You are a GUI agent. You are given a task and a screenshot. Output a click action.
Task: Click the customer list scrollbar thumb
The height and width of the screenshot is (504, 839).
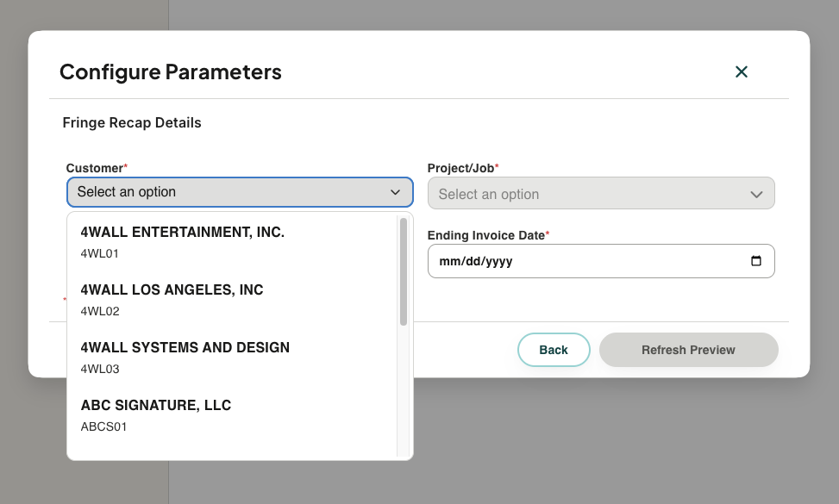[x=404, y=271]
